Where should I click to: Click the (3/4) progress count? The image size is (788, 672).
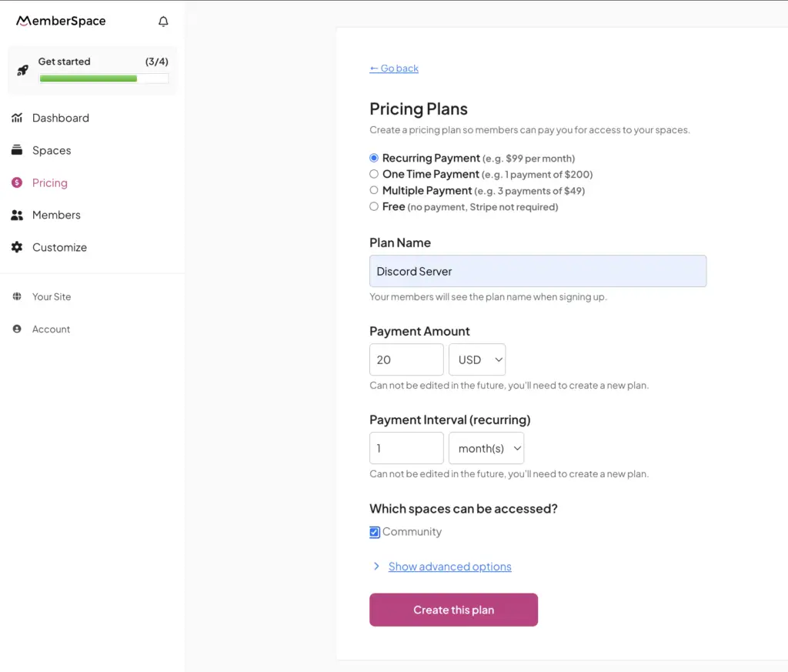point(157,62)
